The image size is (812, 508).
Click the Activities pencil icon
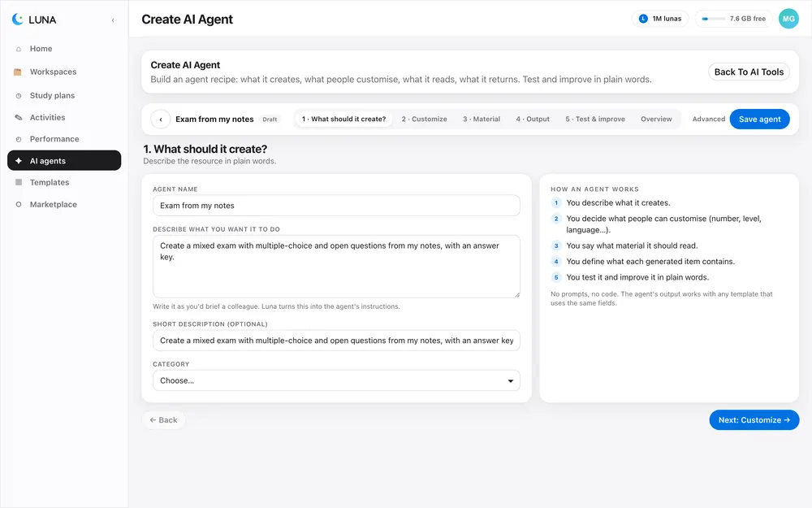19,118
